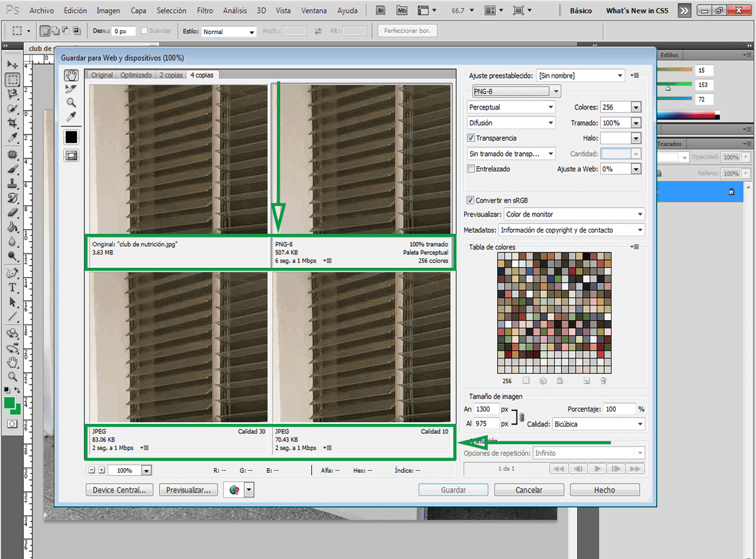This screenshot has height=559, width=756.
Task: Click the Previsualizar... button
Action: click(188, 490)
